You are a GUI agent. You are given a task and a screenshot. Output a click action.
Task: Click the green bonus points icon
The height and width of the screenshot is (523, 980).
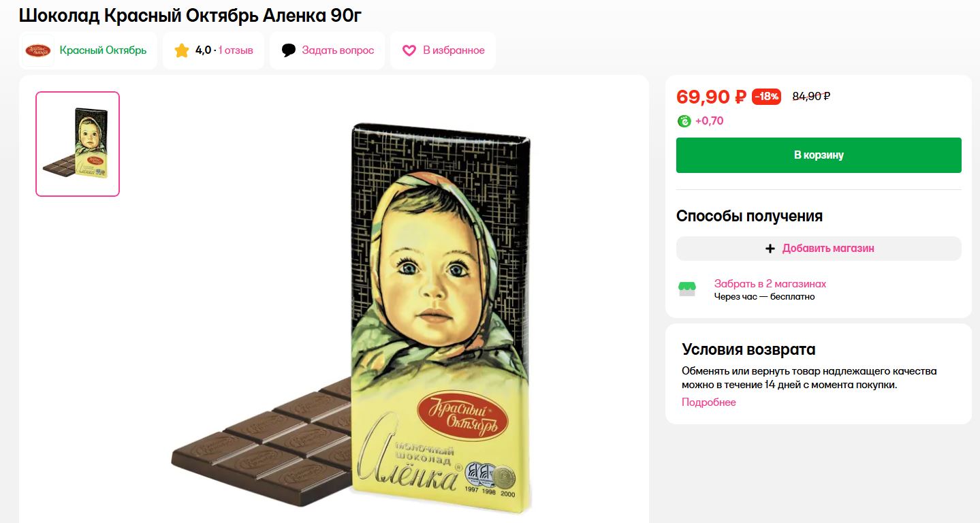684,121
